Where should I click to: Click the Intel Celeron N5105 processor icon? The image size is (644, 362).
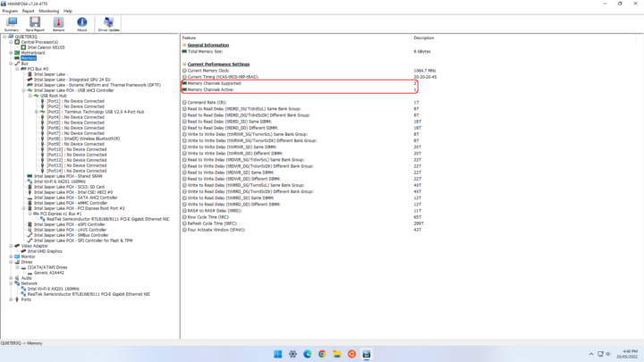tap(23, 47)
